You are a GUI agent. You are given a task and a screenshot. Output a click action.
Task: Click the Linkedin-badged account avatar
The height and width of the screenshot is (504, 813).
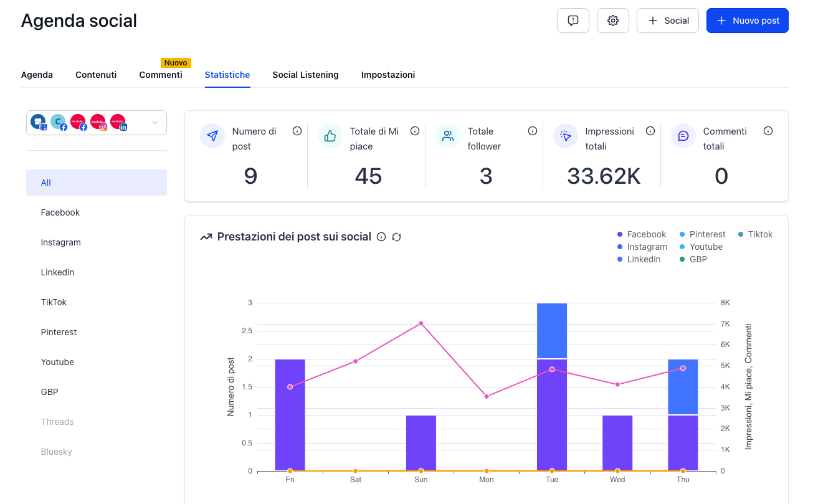[118, 122]
